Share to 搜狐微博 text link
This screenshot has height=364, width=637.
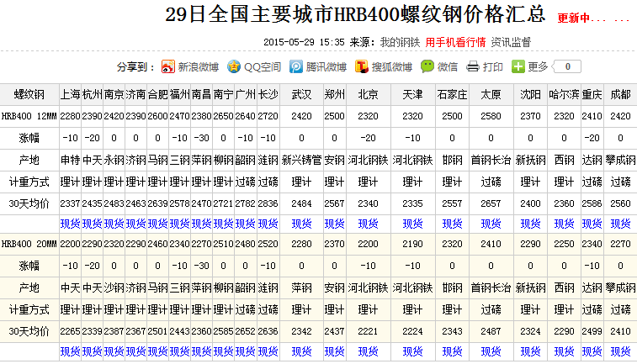(392, 67)
